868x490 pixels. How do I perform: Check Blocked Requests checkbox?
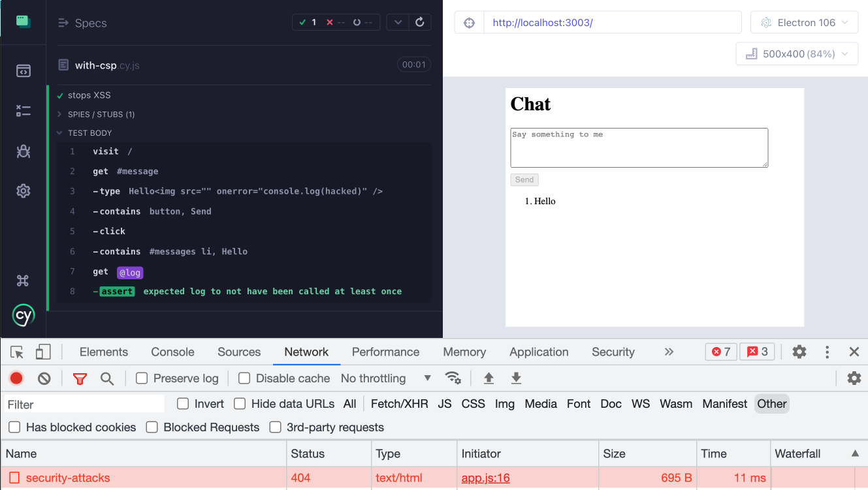[152, 427]
